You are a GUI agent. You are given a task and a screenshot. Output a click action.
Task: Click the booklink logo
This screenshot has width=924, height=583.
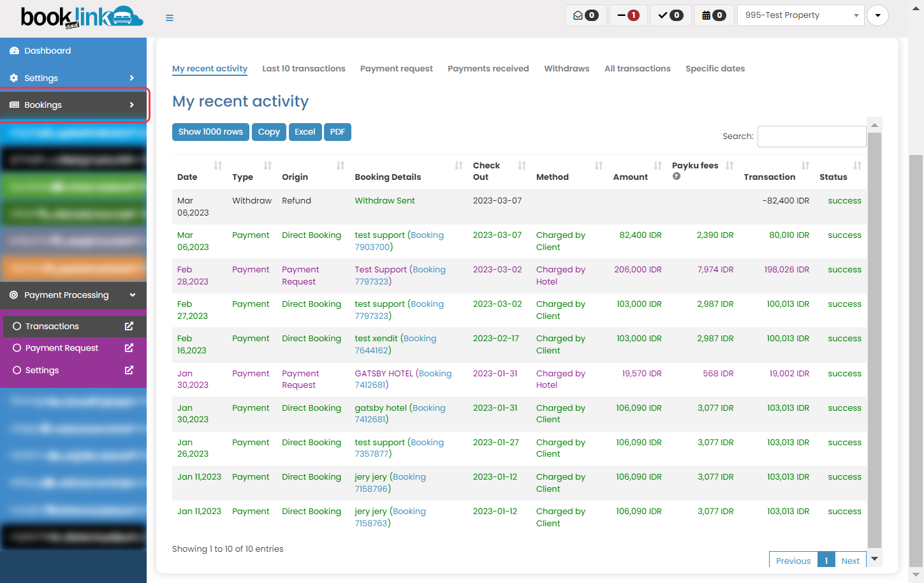[x=82, y=17]
